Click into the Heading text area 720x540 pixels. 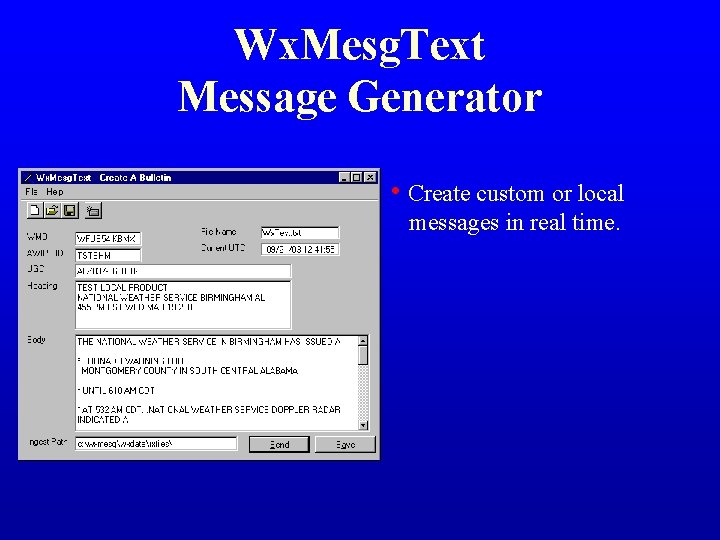pos(183,305)
